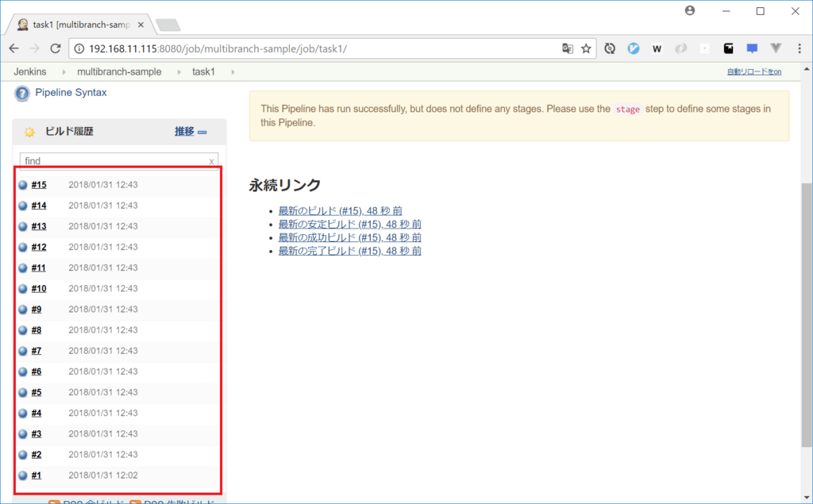The height and width of the screenshot is (504, 813).
Task: Collapse build trend with the 推移 minus icon
Action: [x=202, y=132]
